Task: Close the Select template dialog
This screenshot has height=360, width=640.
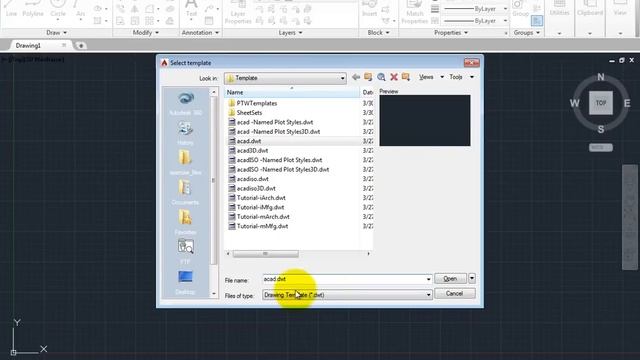Action: tap(471, 62)
